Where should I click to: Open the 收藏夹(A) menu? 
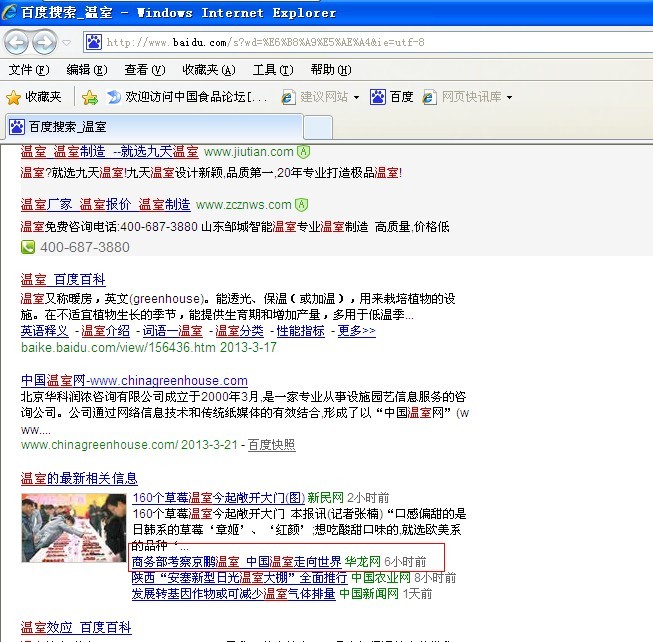click(x=209, y=70)
